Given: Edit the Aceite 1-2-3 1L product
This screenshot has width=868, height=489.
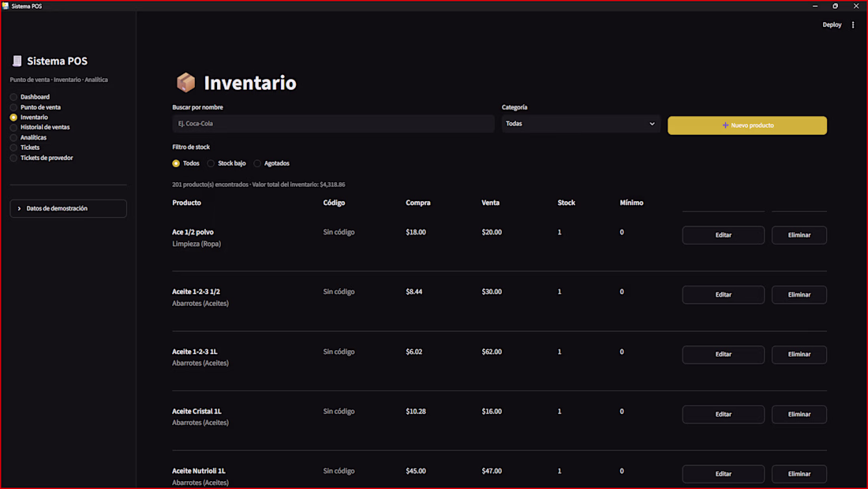Looking at the screenshot, I should coord(723,355).
